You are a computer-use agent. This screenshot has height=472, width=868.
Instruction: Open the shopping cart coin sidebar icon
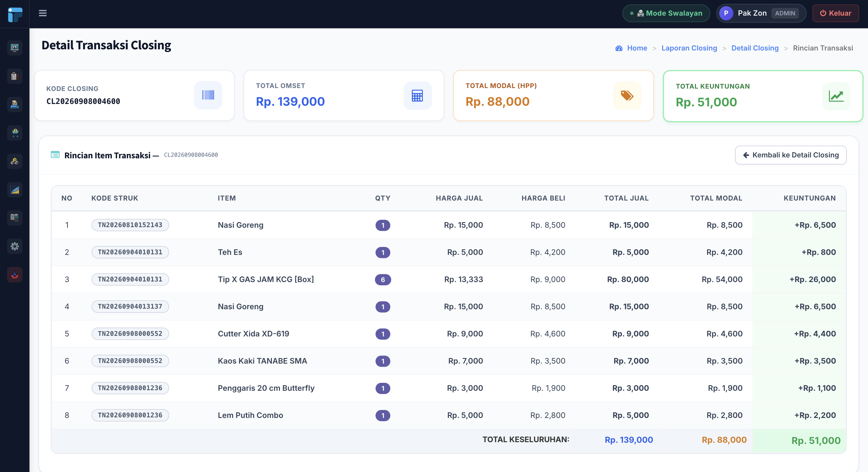pyautogui.click(x=14, y=133)
